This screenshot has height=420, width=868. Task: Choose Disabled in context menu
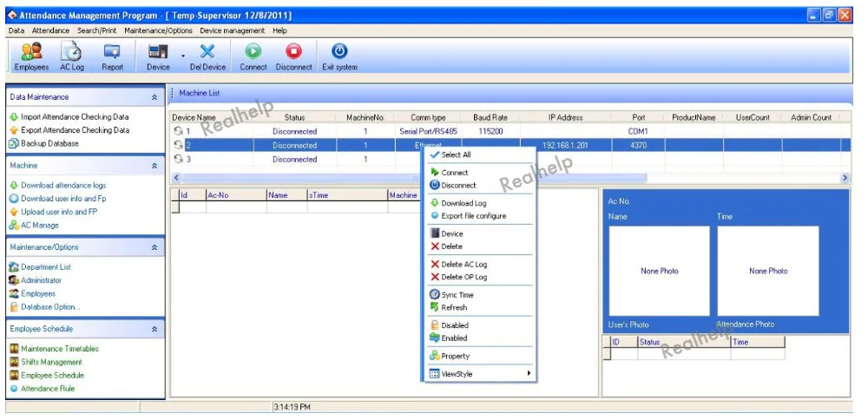coord(479,325)
